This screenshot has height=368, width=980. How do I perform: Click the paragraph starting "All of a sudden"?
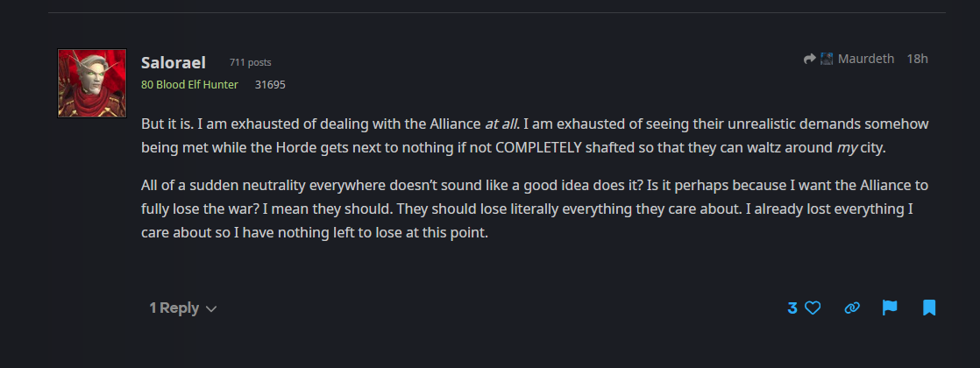535,209
